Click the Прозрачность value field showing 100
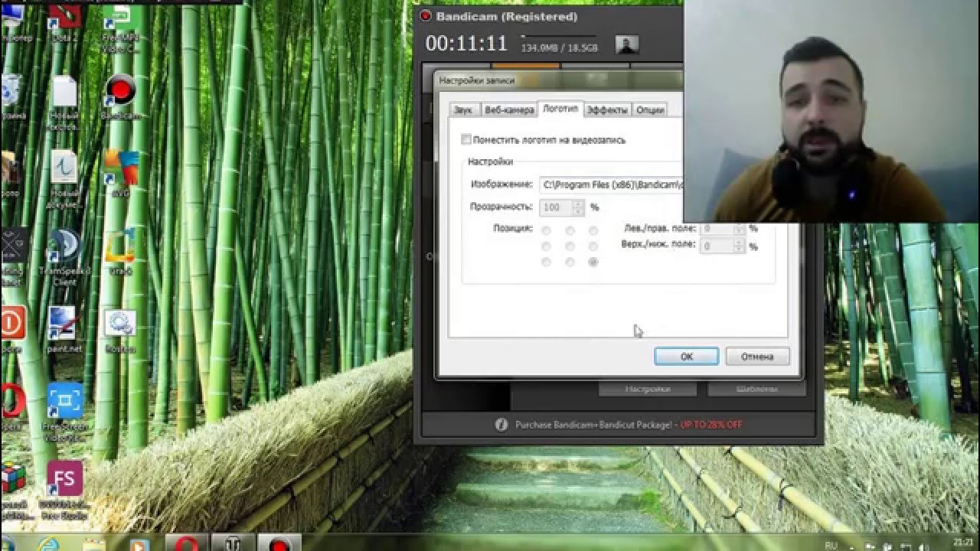 [x=557, y=207]
